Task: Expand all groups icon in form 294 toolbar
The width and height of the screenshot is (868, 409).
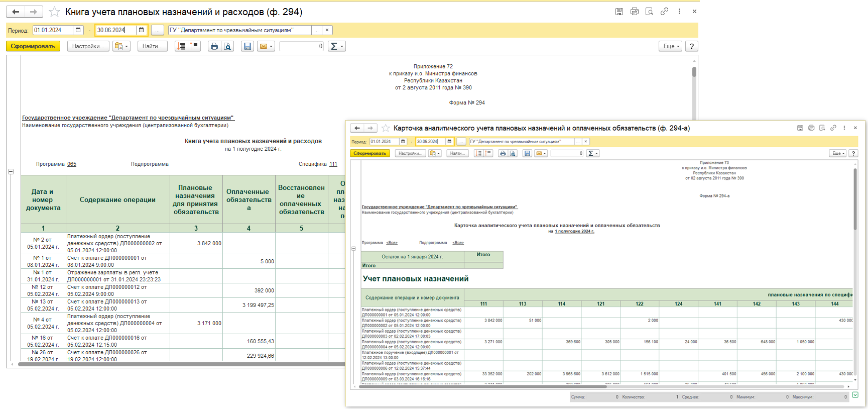Action: point(181,46)
